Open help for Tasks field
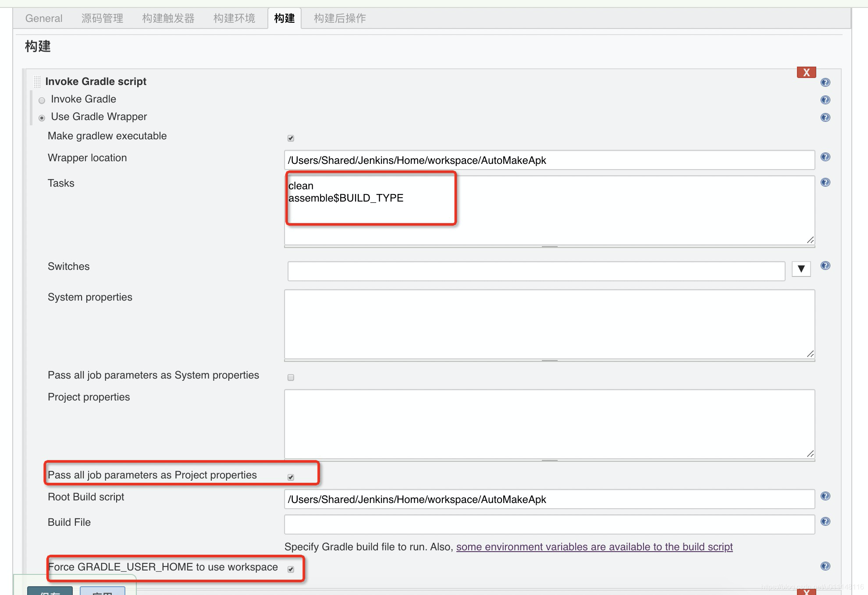868x595 pixels. point(825,182)
